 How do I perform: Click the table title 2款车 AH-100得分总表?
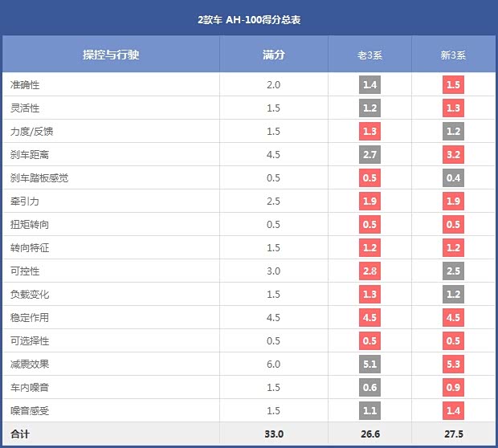pyautogui.click(x=249, y=18)
